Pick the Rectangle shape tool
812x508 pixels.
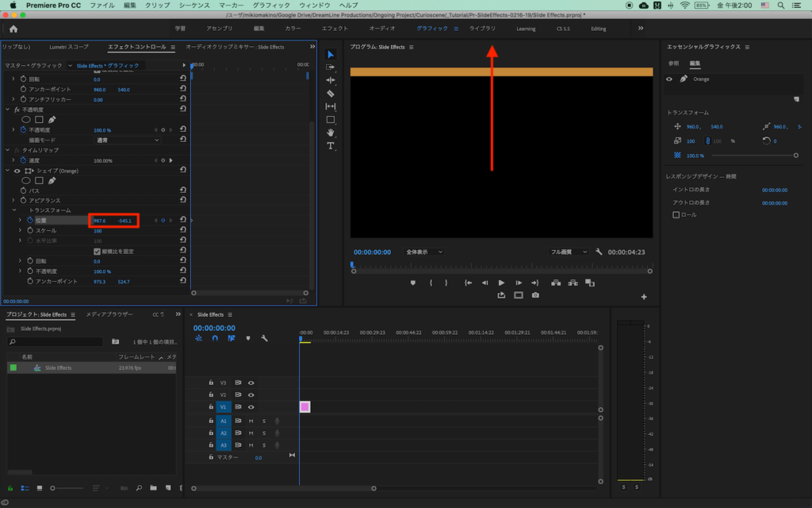[x=331, y=120]
